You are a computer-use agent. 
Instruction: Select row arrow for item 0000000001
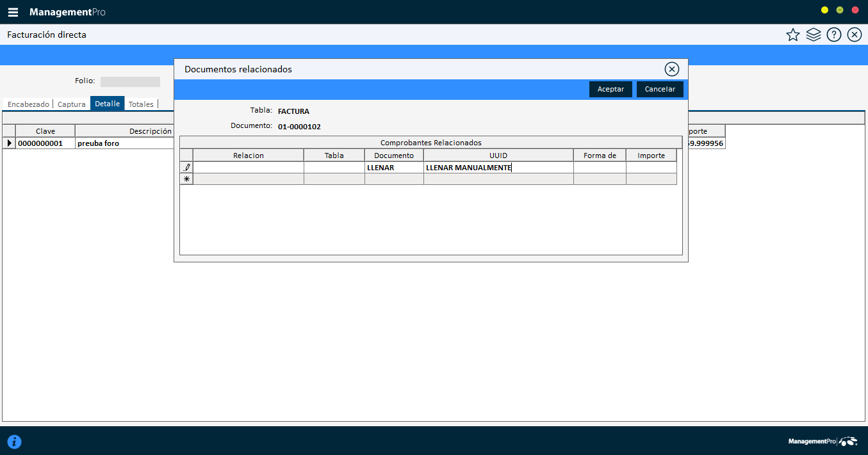point(9,143)
